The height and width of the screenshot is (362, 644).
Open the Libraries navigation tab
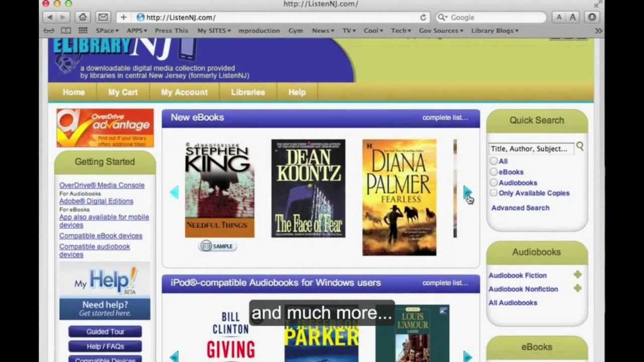click(x=248, y=92)
